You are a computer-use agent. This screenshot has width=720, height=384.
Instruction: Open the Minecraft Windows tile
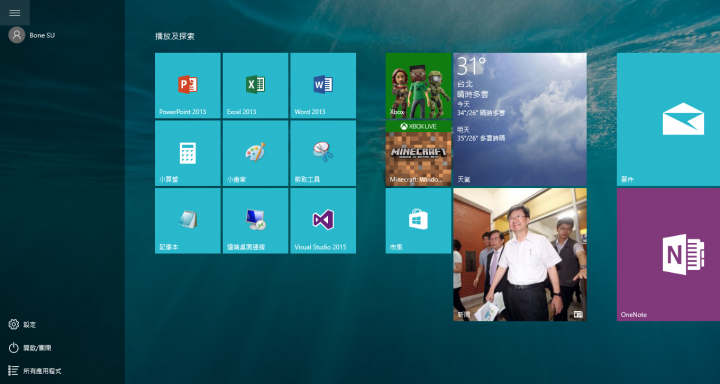pos(418,153)
